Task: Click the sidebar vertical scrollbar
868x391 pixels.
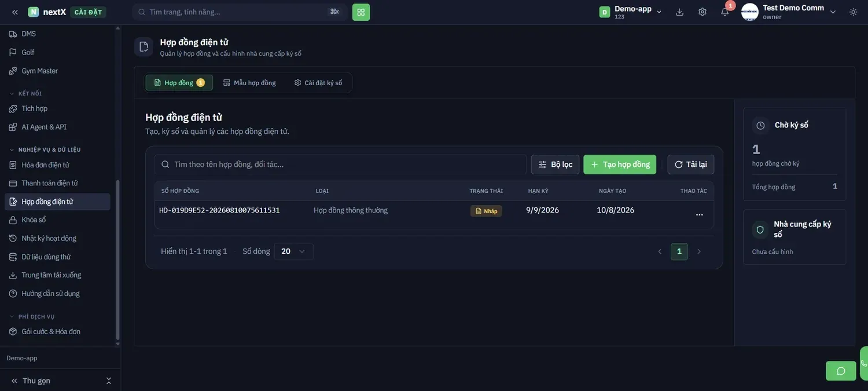Action: (118, 258)
